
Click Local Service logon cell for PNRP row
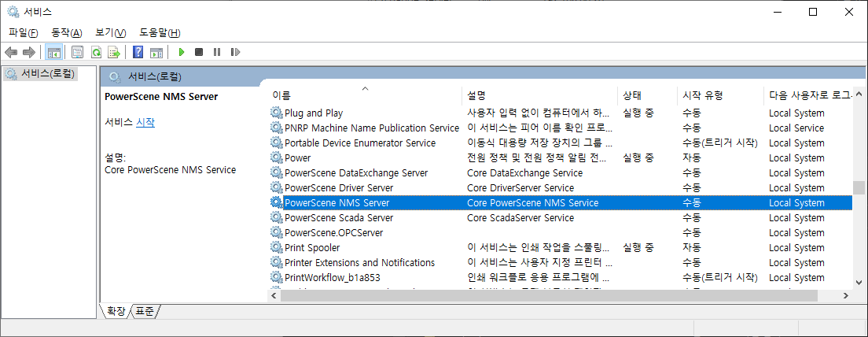coord(796,128)
